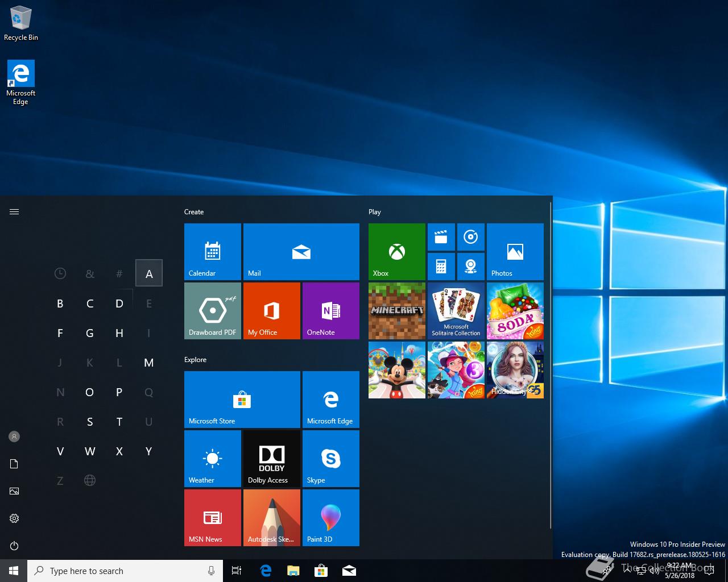Viewport: 728px width, 582px height.
Task: Launch the Minecraft tile
Action: pos(397,311)
